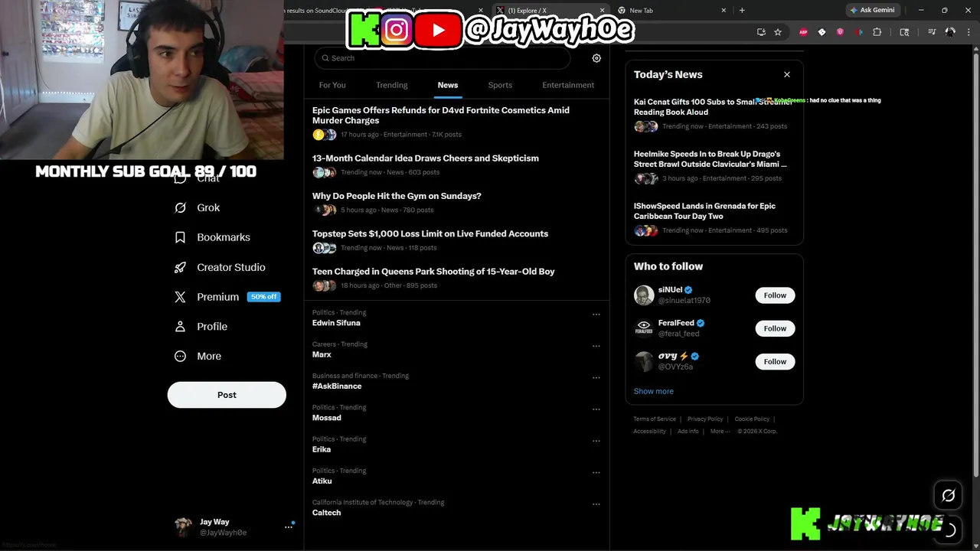Screen dimensions: 980x551
Task: Open the Ads info footer link
Action: 688,431
